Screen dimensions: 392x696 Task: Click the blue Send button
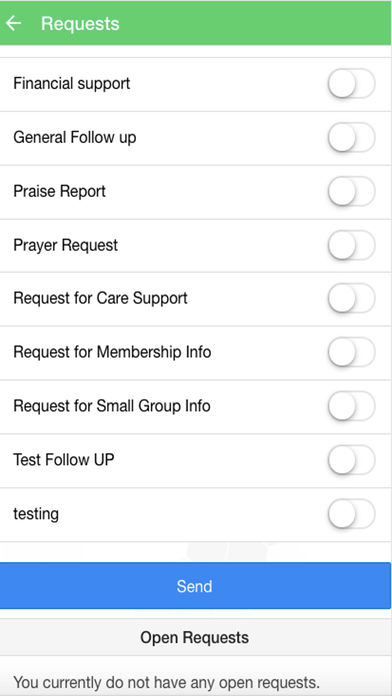(x=195, y=586)
